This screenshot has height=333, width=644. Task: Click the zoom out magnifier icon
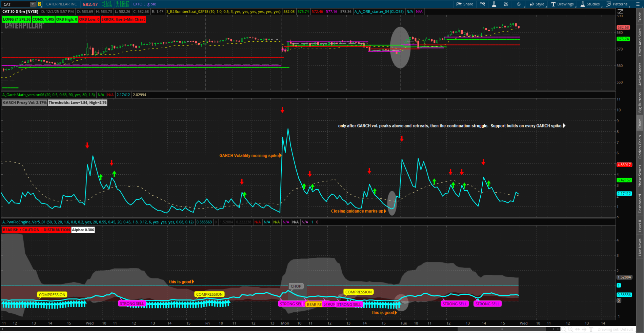(x=564, y=330)
